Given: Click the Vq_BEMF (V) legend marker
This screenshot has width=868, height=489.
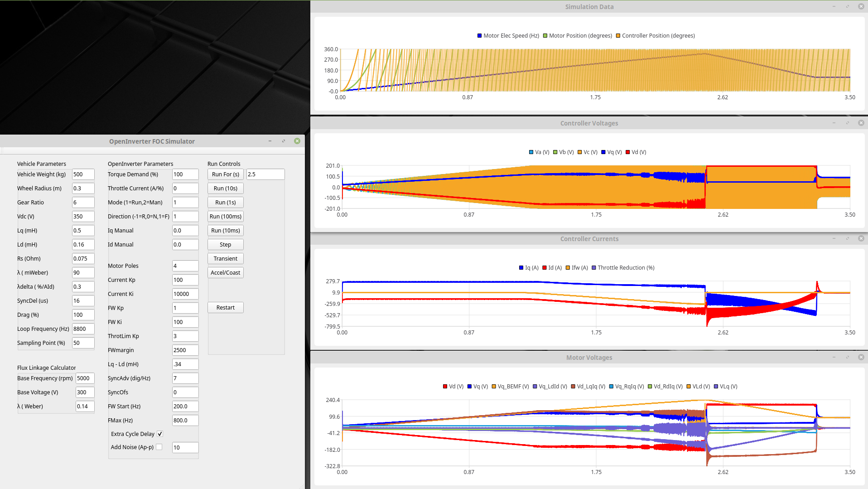Looking at the screenshot, I should [494, 387].
